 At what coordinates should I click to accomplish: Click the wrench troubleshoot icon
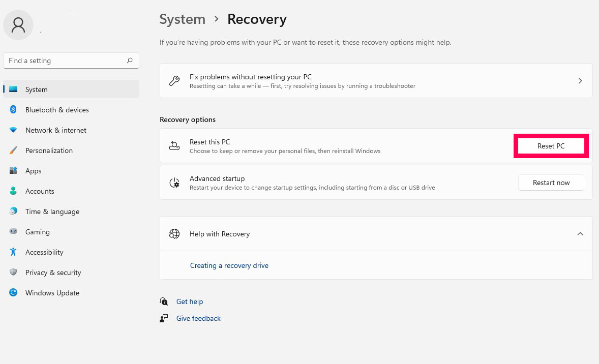(x=174, y=81)
